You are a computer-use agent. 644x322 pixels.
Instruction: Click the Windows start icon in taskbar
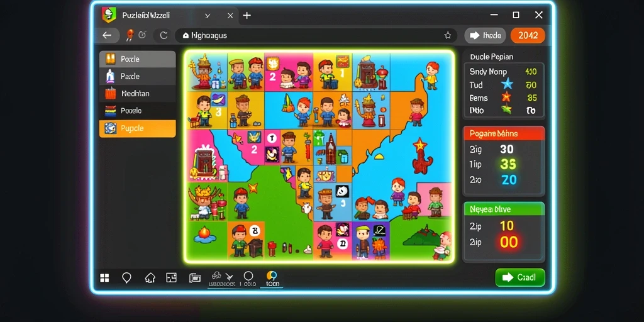point(105,278)
